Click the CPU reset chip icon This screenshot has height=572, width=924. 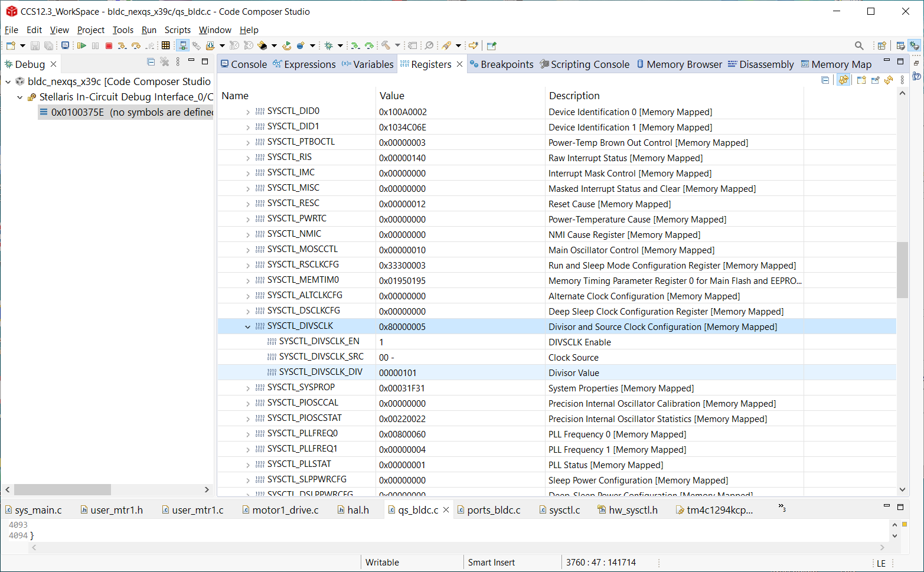[x=262, y=45]
